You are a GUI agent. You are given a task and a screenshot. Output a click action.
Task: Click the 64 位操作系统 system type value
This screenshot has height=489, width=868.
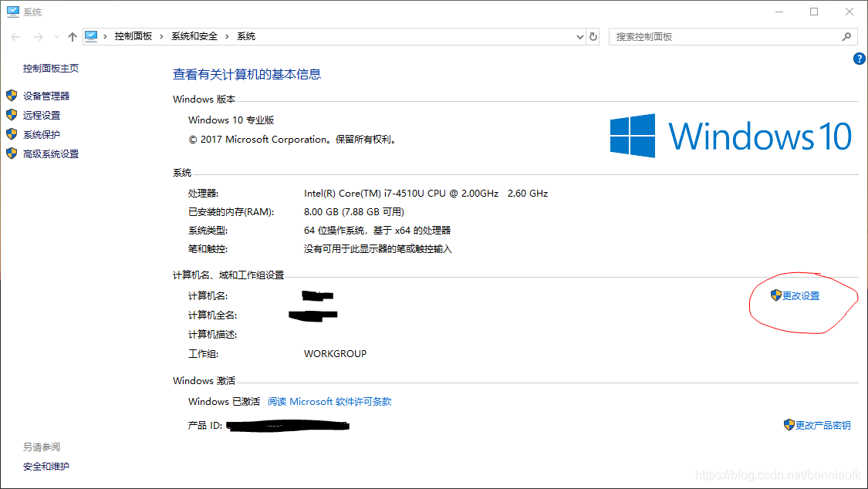click(x=377, y=230)
